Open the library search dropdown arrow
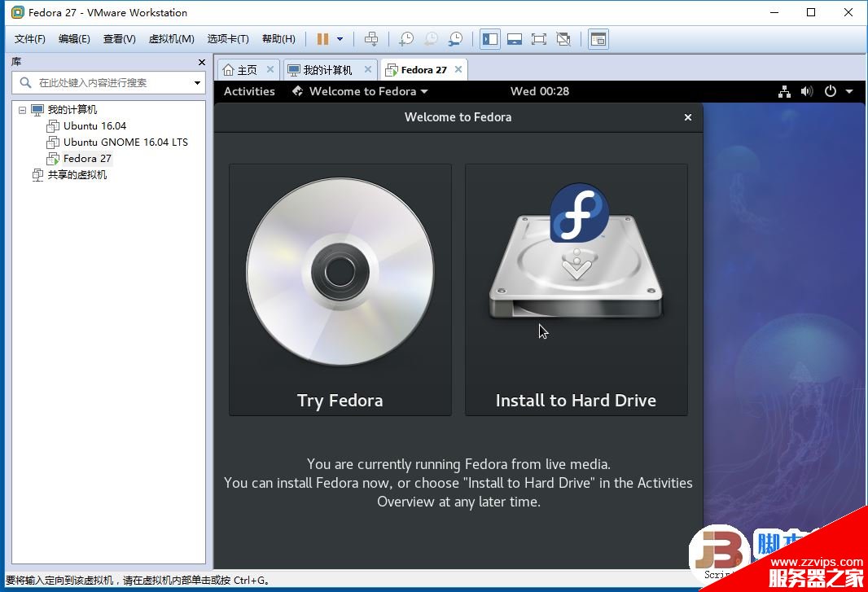868x592 pixels. [197, 83]
